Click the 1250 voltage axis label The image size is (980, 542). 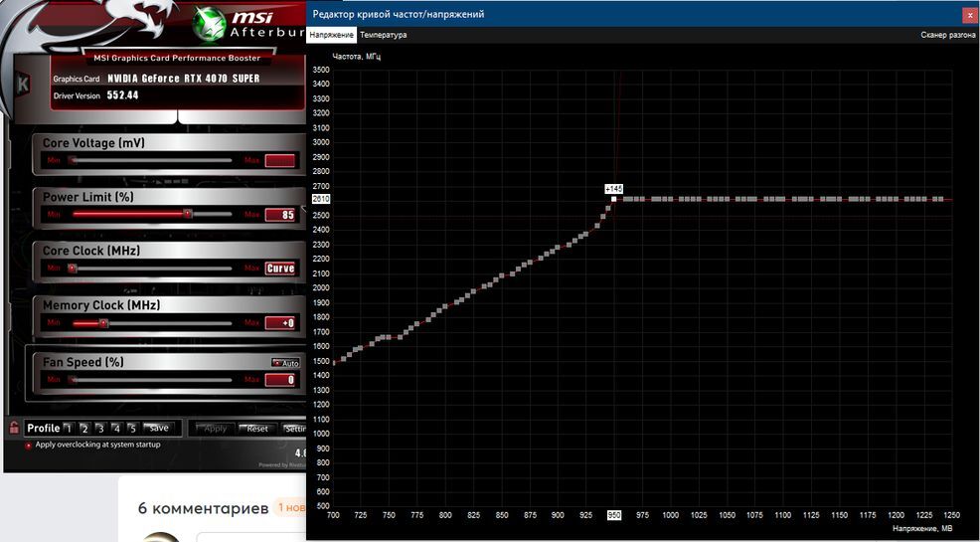[x=952, y=516]
